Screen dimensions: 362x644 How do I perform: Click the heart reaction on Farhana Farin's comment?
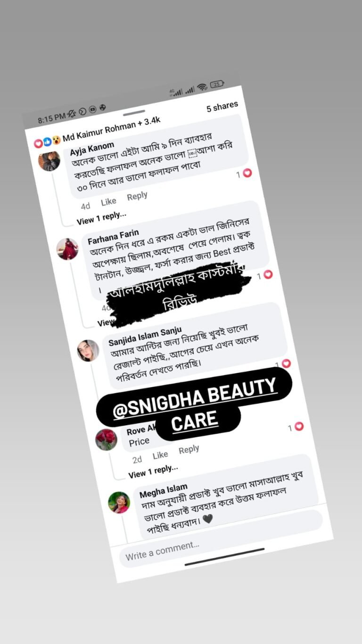click(x=268, y=274)
